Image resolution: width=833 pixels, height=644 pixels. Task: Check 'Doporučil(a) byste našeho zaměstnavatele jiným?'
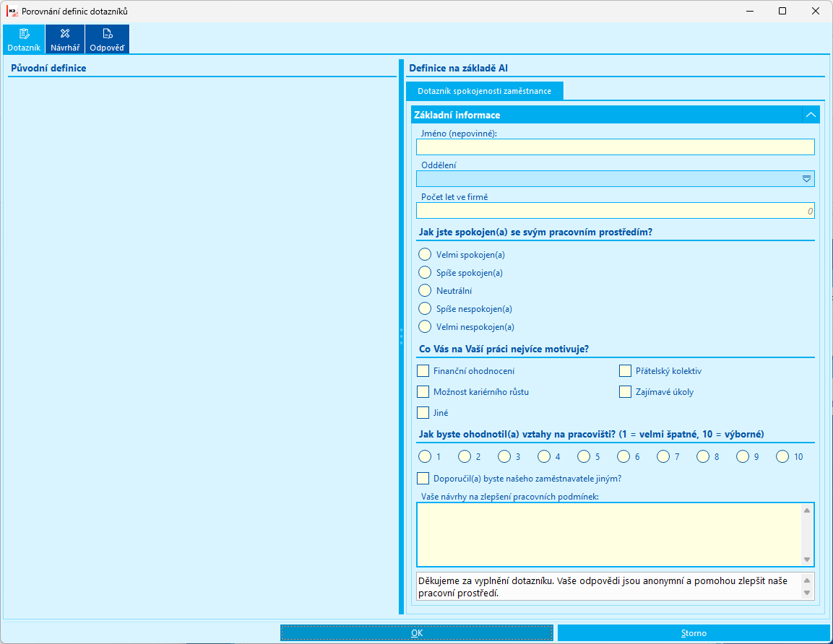[423, 479]
